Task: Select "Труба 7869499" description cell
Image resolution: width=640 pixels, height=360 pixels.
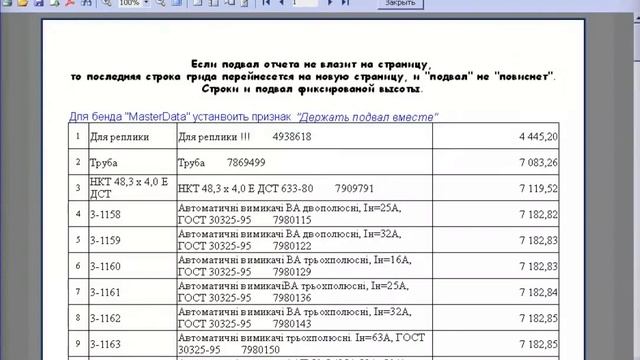Action: point(304,162)
